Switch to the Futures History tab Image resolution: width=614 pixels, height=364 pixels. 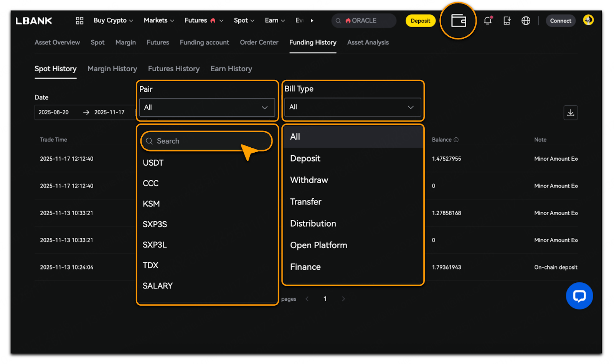(173, 69)
